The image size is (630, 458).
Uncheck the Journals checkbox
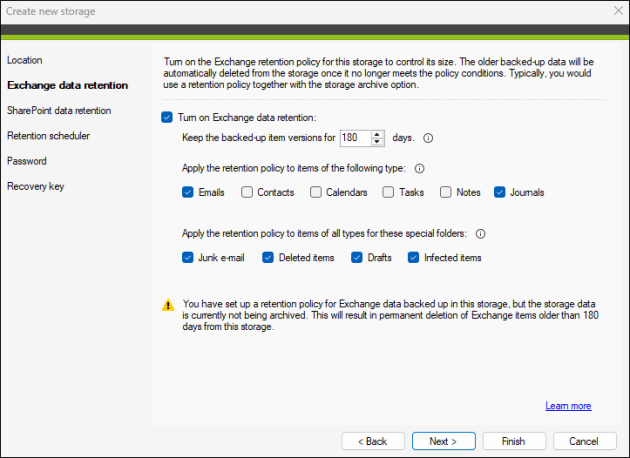click(499, 192)
